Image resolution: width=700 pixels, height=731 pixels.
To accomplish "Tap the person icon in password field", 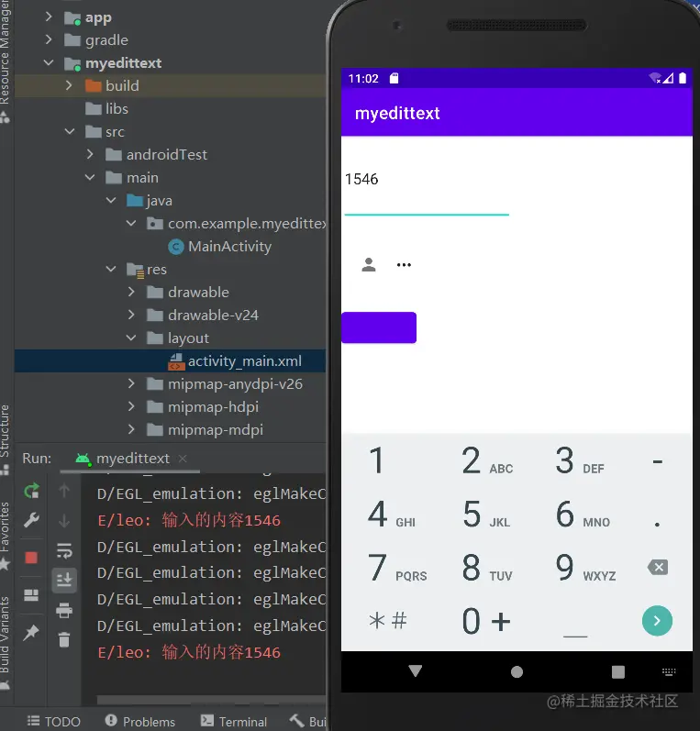I will 369,264.
